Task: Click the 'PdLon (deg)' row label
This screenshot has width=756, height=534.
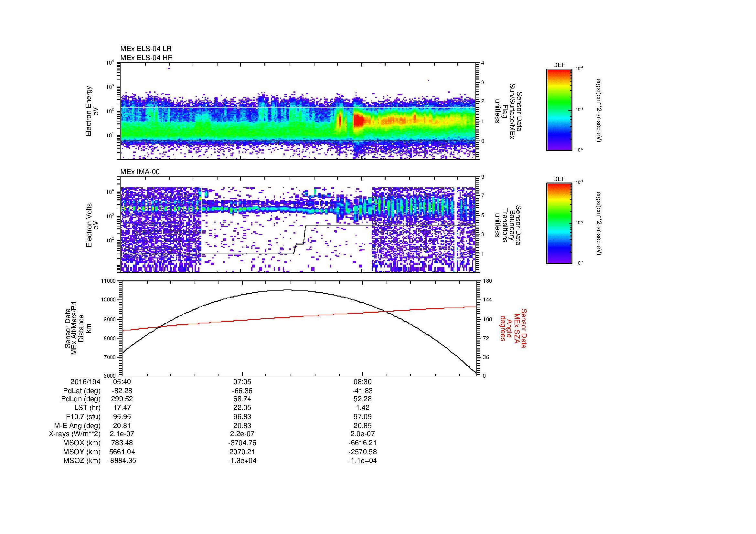Action: click(x=81, y=399)
